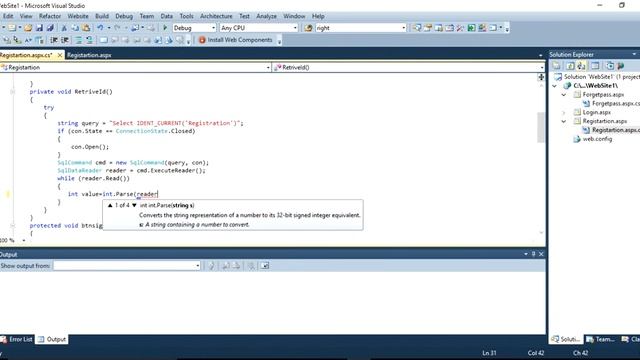Open the Refactor menu
Viewport: 640px width, 360px height.
[50, 16]
